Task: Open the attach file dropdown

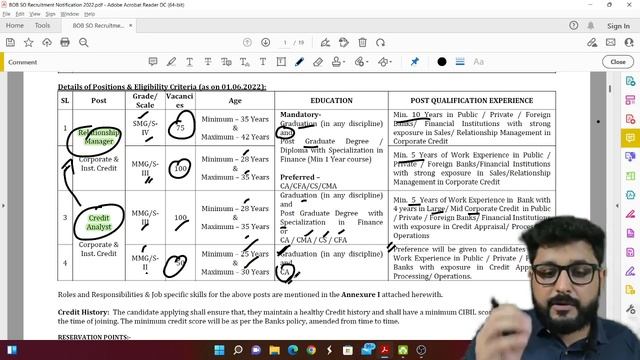Action: 361,62
